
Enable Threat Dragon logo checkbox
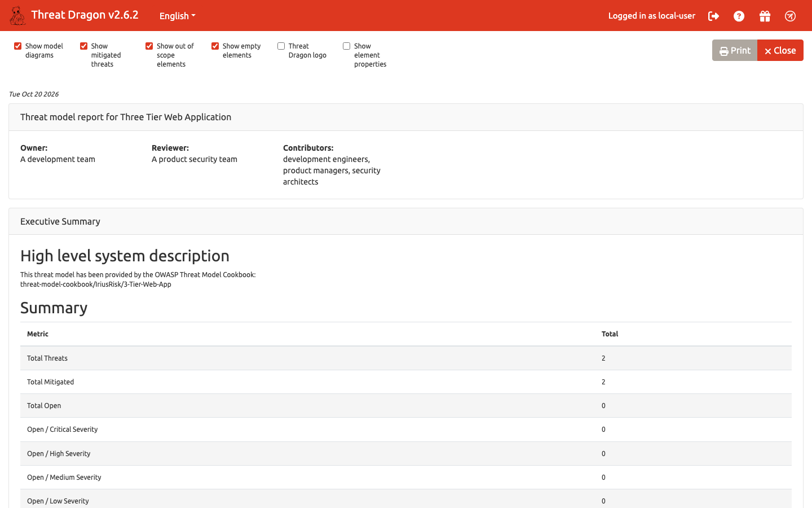[x=281, y=46]
